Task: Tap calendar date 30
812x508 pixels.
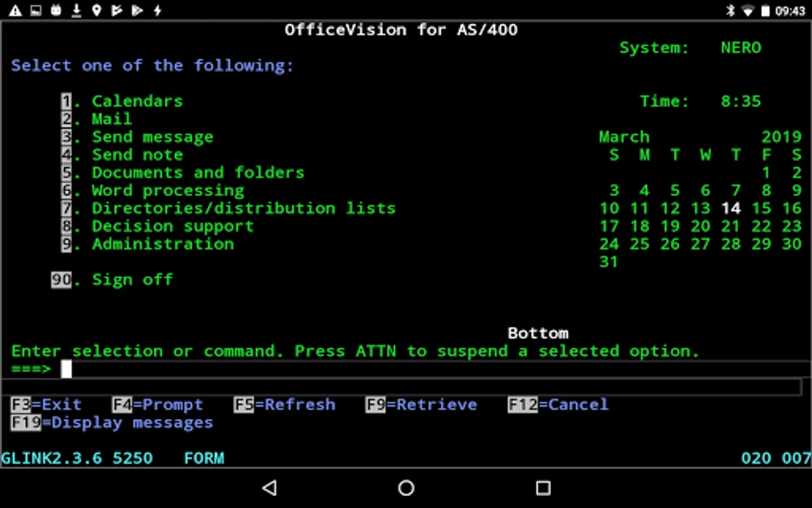Action: tap(792, 244)
